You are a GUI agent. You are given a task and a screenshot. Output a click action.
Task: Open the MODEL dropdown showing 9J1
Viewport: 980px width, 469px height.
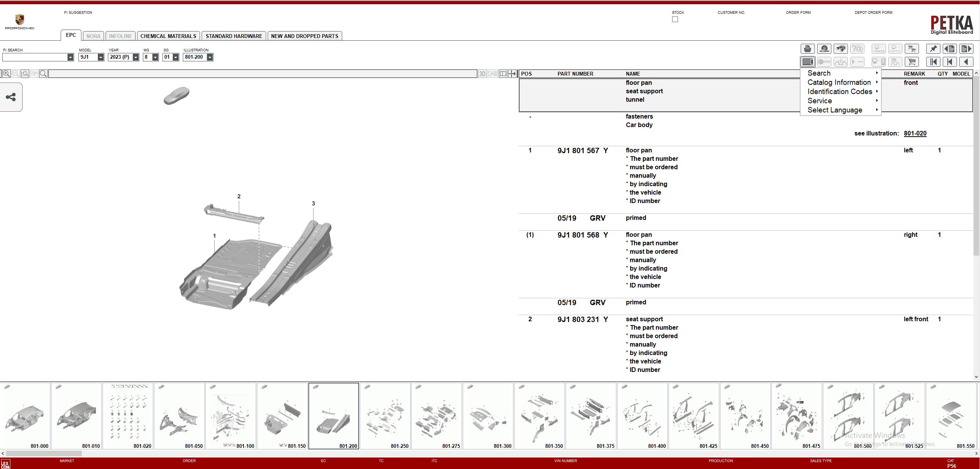click(x=101, y=57)
